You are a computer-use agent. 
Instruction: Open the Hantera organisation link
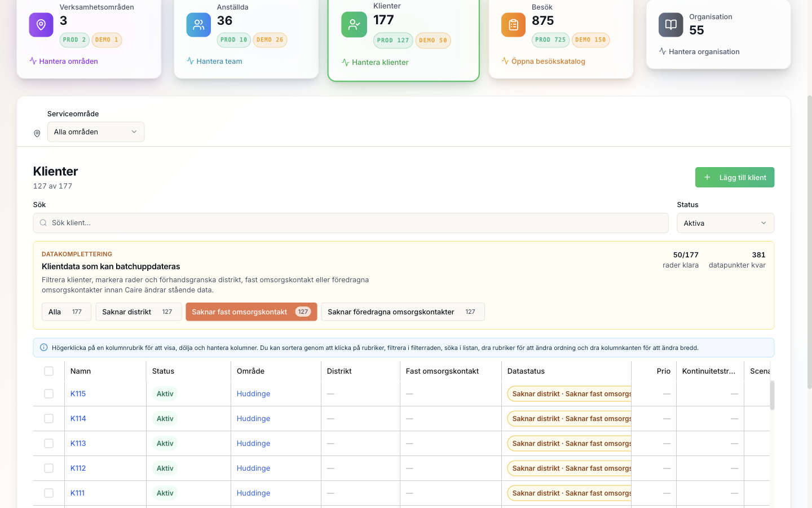pos(699,51)
